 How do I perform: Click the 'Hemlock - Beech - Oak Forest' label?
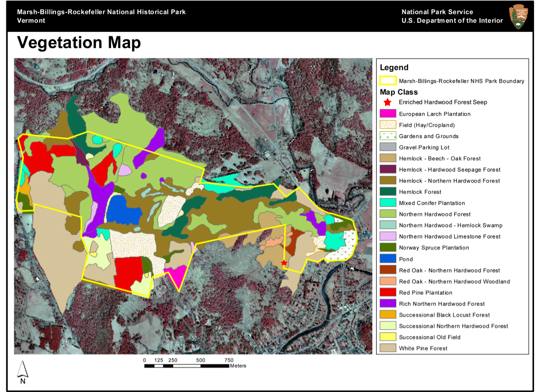tap(440, 159)
